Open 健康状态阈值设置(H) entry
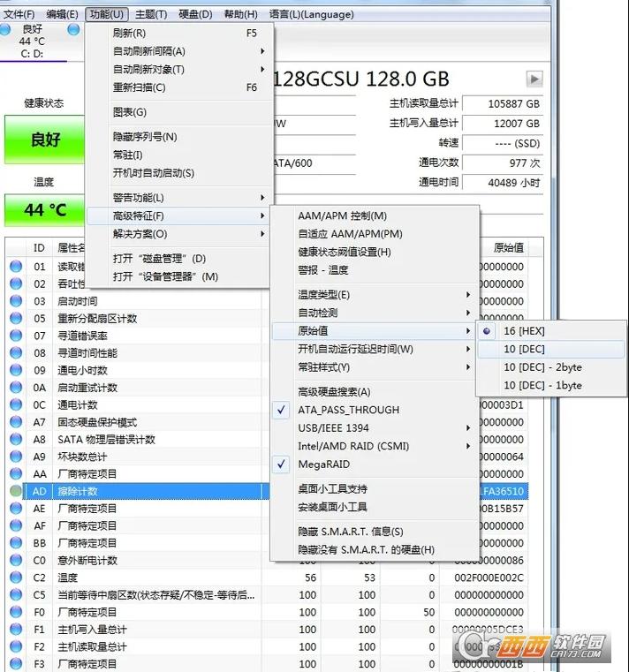Screen dimensions: 629x672 tap(375, 252)
